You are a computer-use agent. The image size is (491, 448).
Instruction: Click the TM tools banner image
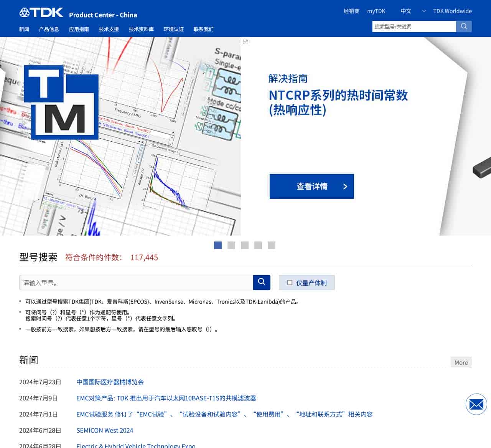coord(120,136)
